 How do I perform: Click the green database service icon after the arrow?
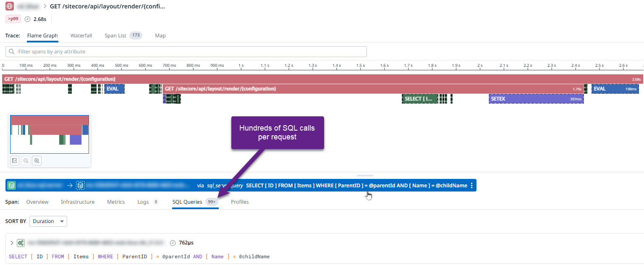coord(80,185)
